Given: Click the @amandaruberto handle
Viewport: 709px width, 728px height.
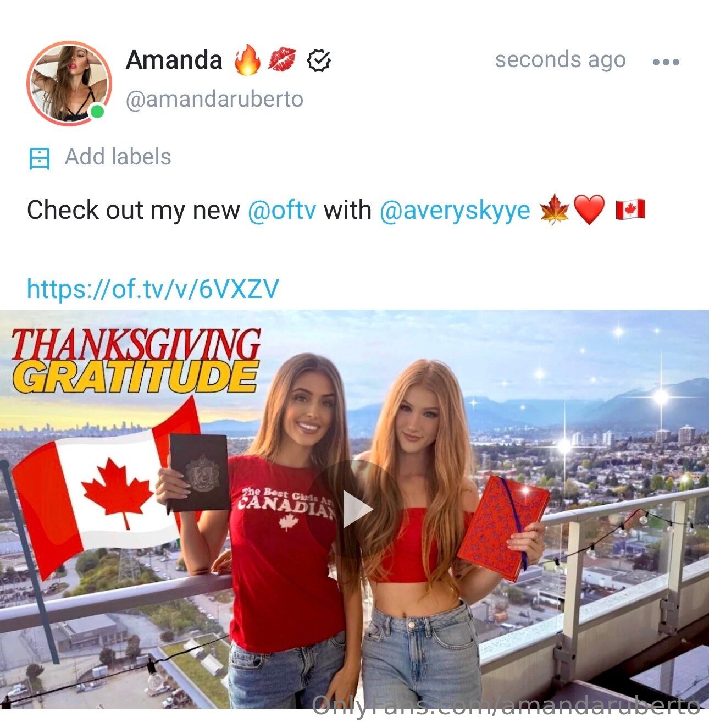Looking at the screenshot, I should tap(214, 100).
